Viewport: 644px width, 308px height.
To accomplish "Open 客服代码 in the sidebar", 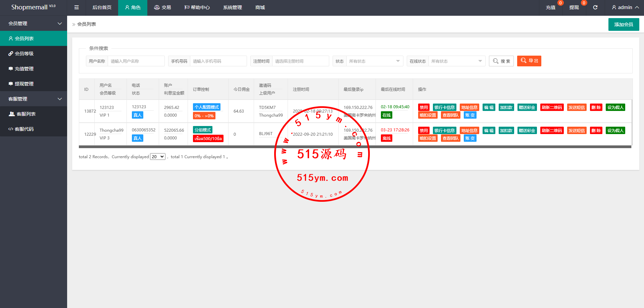I will [x=24, y=129].
